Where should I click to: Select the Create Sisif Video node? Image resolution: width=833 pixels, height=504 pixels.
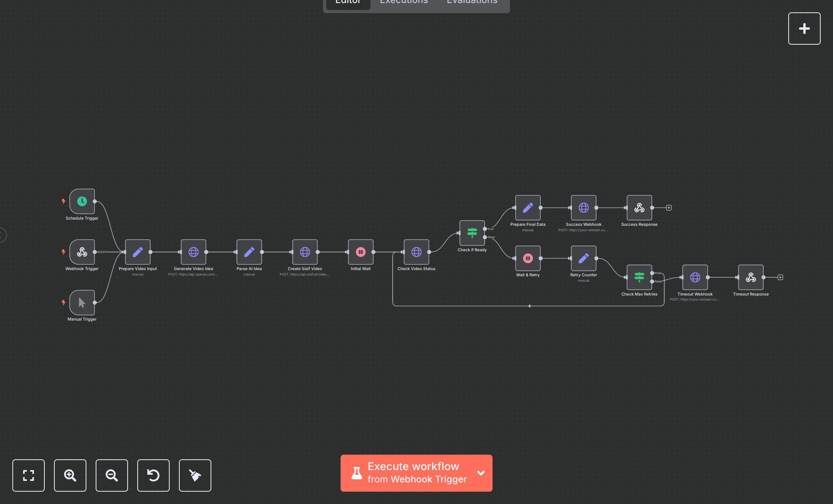tap(305, 252)
